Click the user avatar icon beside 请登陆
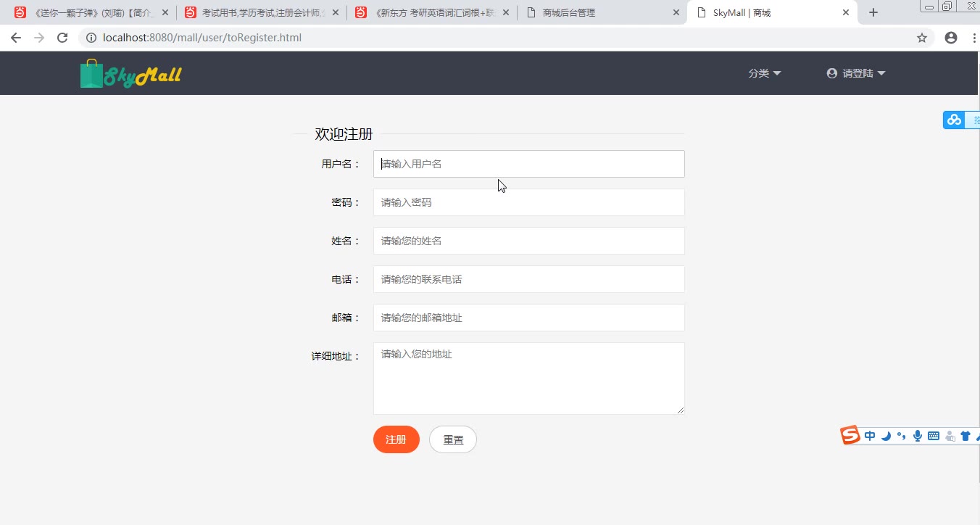Viewport: 980px width, 525px height. pyautogui.click(x=832, y=73)
